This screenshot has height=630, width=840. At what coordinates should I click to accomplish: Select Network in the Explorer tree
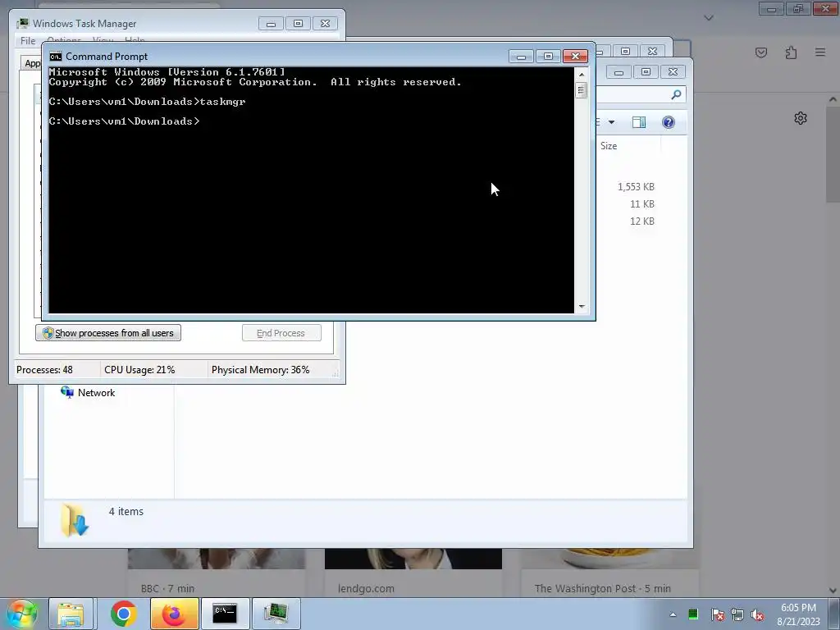pos(97,393)
